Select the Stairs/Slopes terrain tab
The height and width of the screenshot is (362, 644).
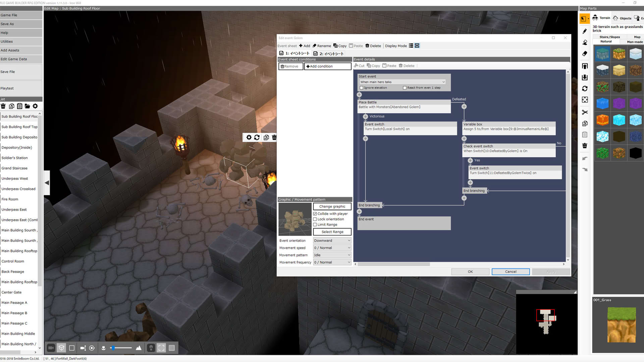point(609,37)
